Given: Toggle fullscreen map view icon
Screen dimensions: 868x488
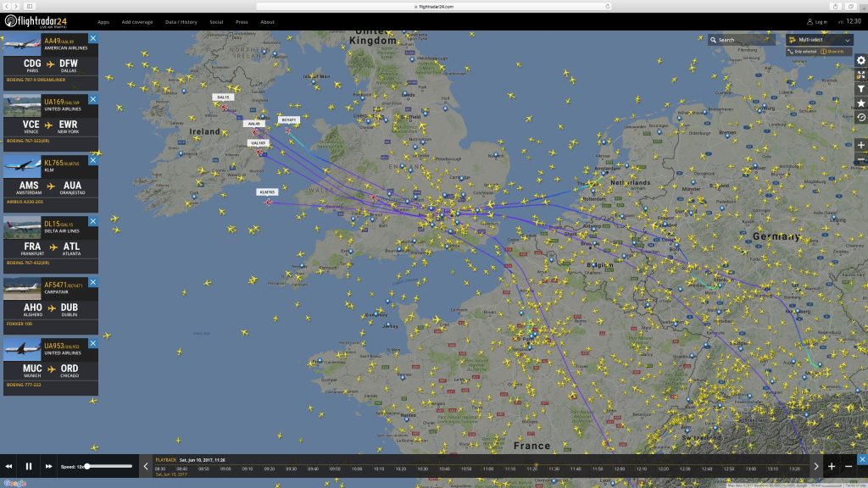Looking at the screenshot, I should pos(861,75).
